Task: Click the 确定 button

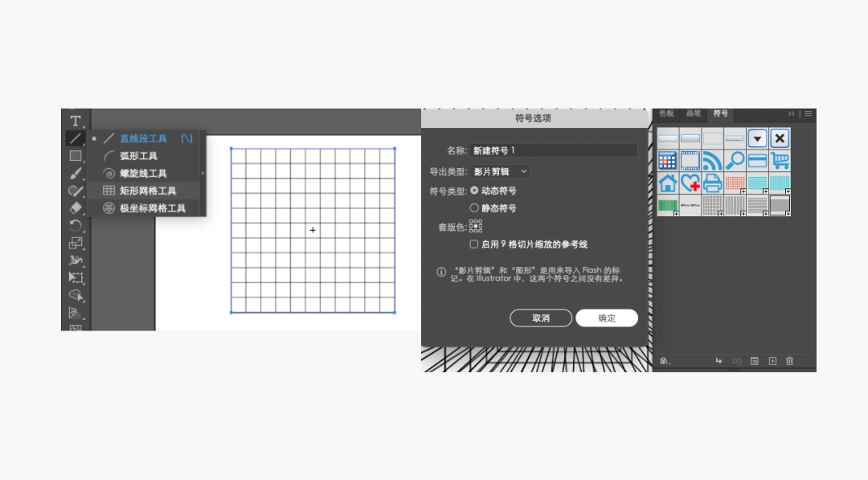Action: click(x=607, y=318)
